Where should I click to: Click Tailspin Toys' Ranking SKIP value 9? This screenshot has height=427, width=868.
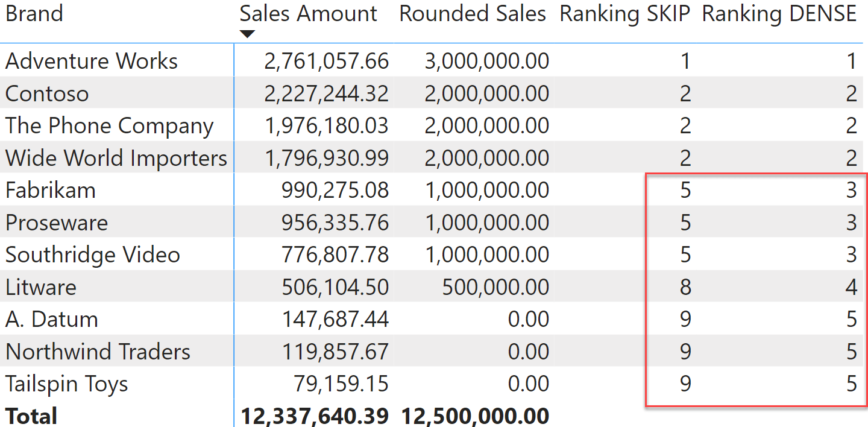[685, 384]
